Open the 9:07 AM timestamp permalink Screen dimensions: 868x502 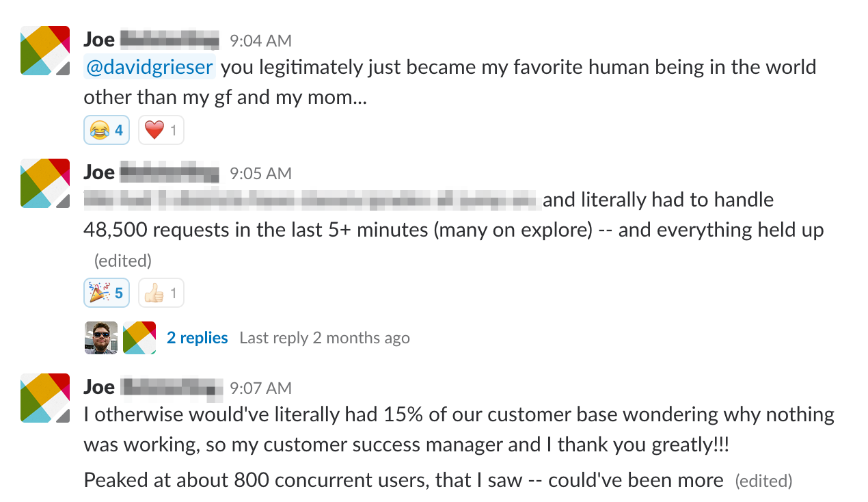[x=260, y=388]
